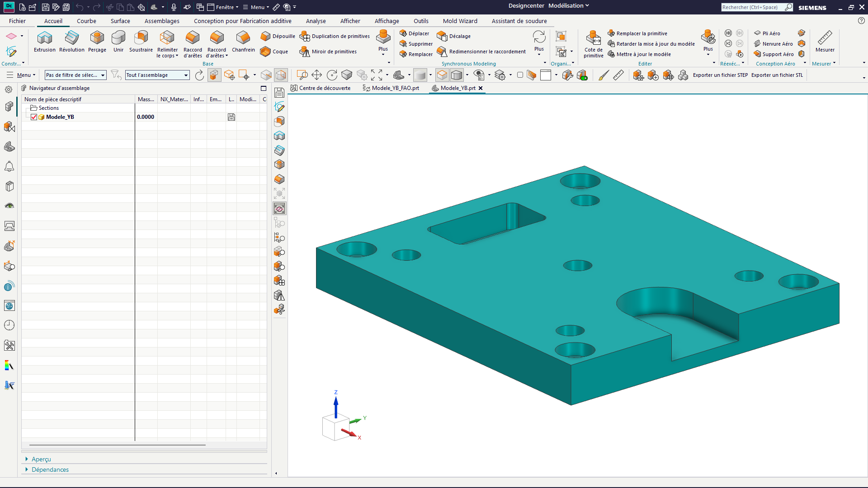Screen dimensions: 868x488
Task: Click Mettre à jour le modèle
Action: point(639,54)
